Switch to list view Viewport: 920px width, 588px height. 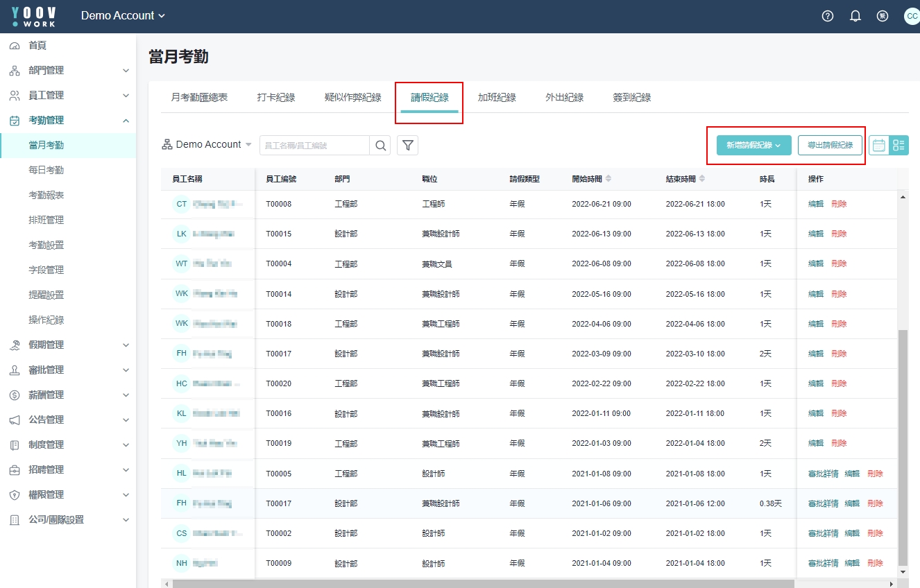tap(899, 145)
